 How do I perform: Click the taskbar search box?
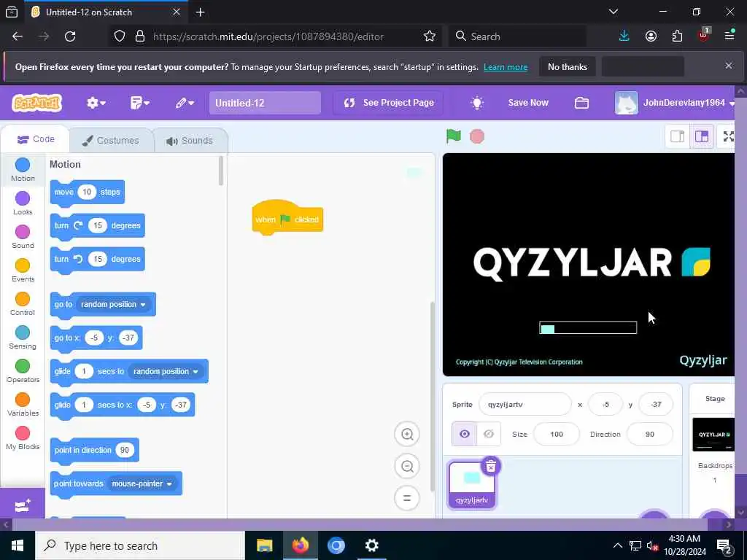(140, 545)
